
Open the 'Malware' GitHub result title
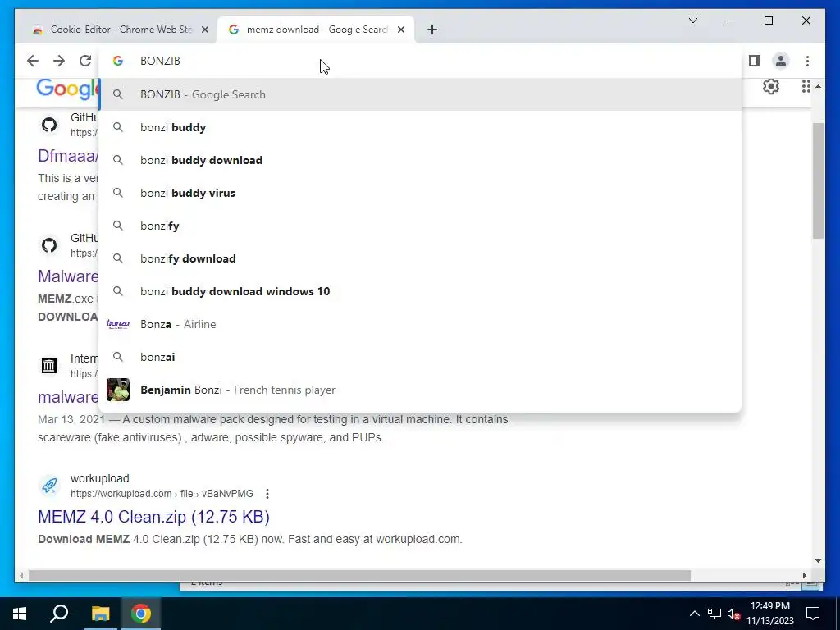(68, 276)
